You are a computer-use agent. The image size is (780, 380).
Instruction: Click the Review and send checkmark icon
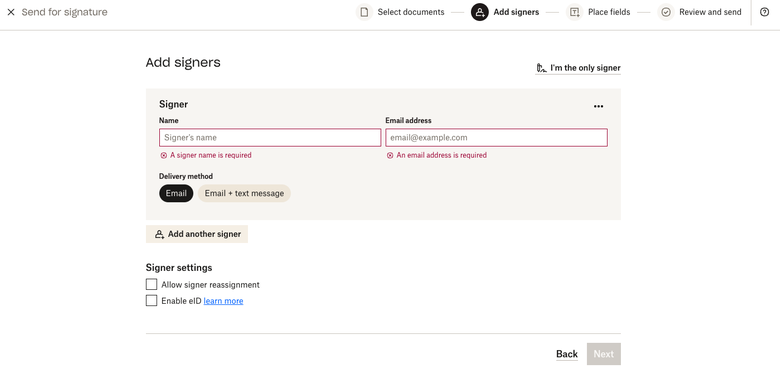tap(666, 12)
